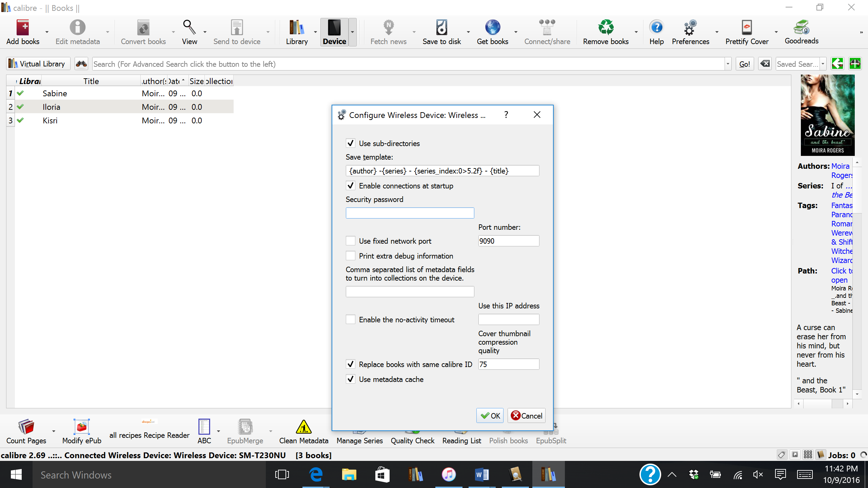Open Preferences gear icon

point(690,28)
